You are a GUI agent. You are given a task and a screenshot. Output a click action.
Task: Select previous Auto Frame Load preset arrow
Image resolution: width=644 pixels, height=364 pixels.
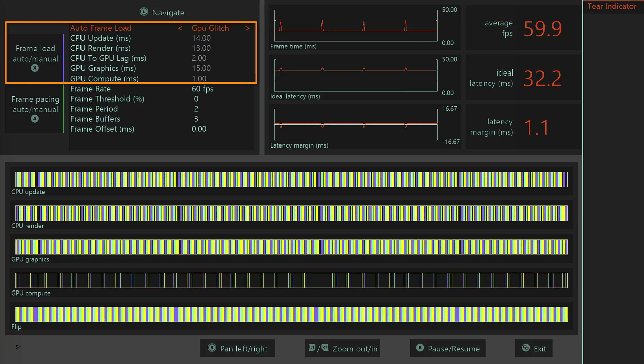180,28
